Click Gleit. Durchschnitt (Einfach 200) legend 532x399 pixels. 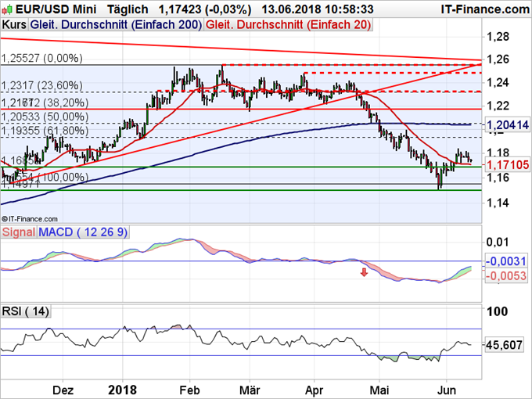pyautogui.click(x=116, y=25)
